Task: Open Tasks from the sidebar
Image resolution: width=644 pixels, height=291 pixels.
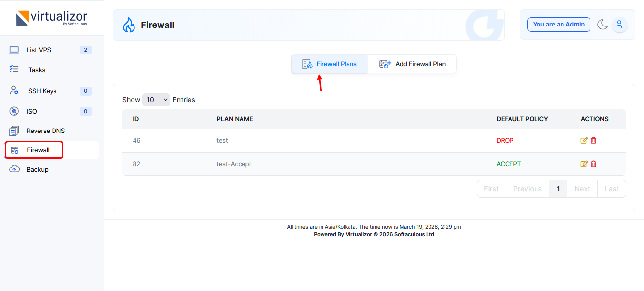Action: tap(37, 70)
